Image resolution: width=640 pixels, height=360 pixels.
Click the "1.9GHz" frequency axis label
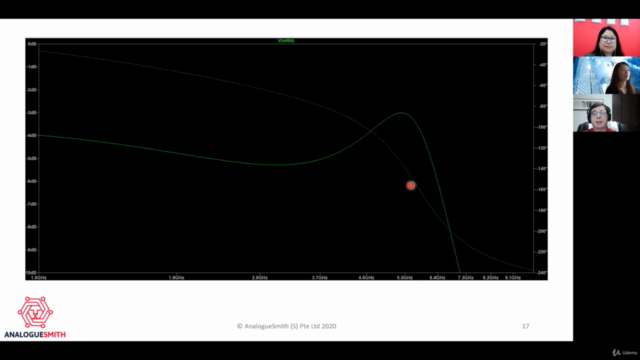176,278
